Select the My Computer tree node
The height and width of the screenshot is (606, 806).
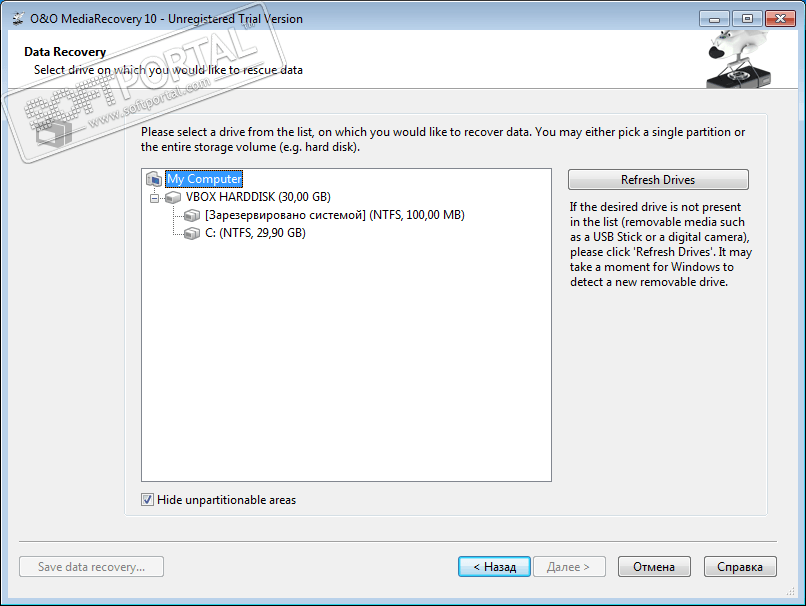tap(204, 179)
